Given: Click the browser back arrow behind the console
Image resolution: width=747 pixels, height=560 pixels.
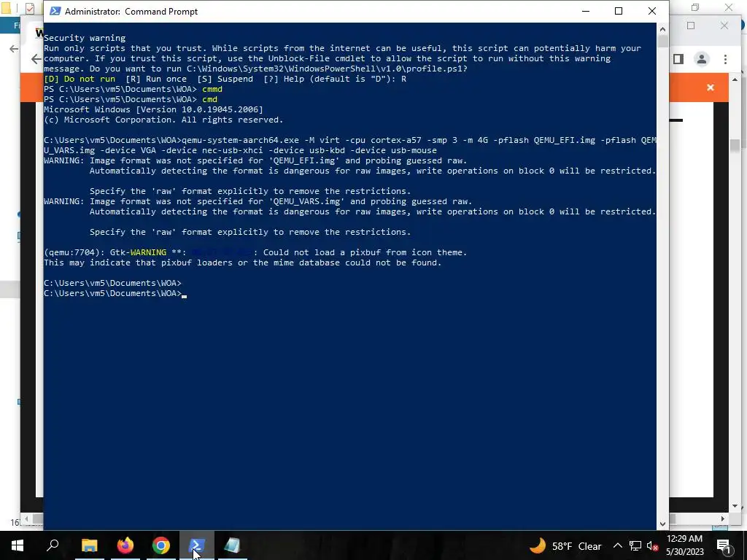Looking at the screenshot, I should coord(36,59).
